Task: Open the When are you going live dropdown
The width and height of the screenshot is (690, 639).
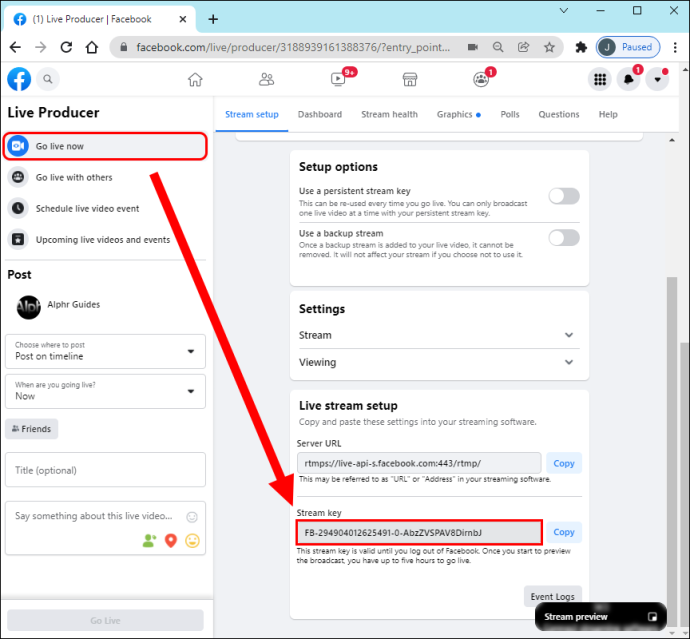Action: click(x=105, y=391)
